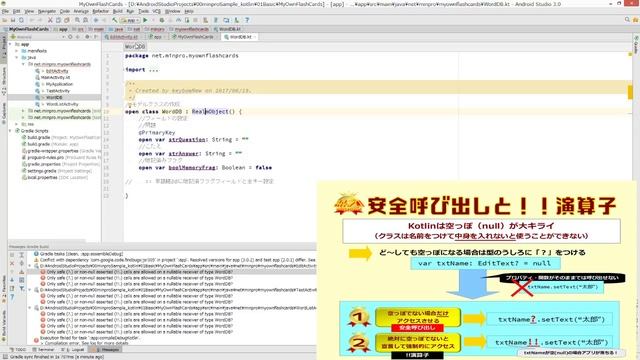Click the warning triangle icon in Messages toolbar

click(22, 271)
